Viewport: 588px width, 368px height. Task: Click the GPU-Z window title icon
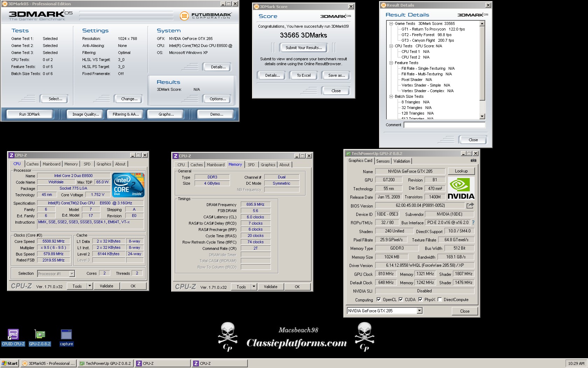[x=348, y=154]
